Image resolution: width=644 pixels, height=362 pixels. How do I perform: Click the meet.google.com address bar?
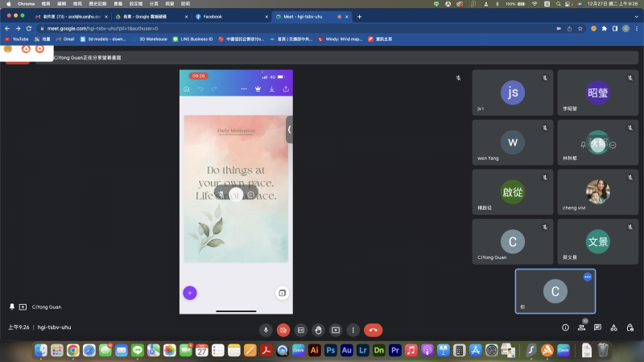295,28
